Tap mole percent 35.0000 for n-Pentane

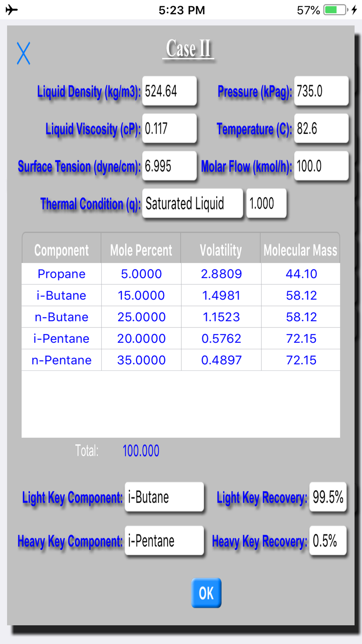point(142,360)
